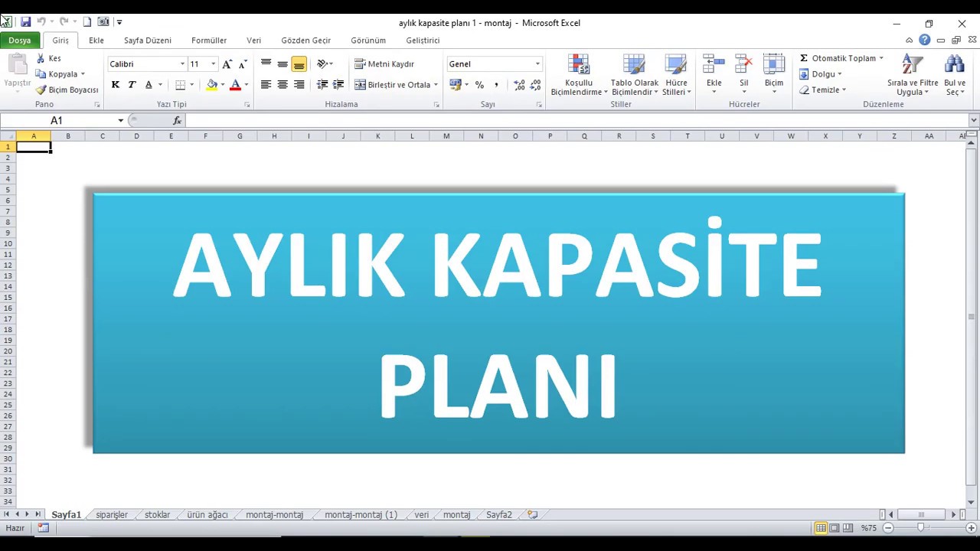
Task: Apply the fill color paint bucket
Action: (212, 85)
